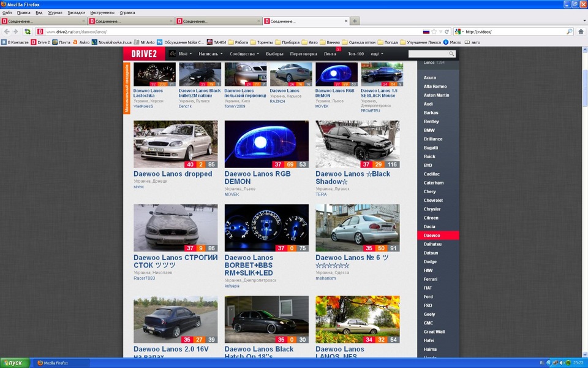Viewport: 588px width, 368px height.
Task: Open Топ-100 in site navigation
Action: [x=355, y=54]
